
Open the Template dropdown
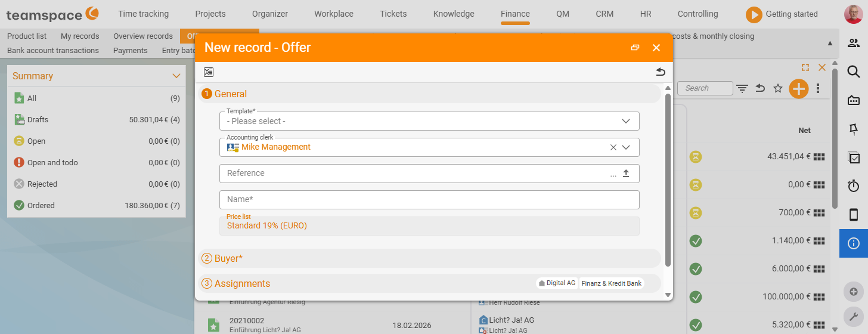click(429, 121)
